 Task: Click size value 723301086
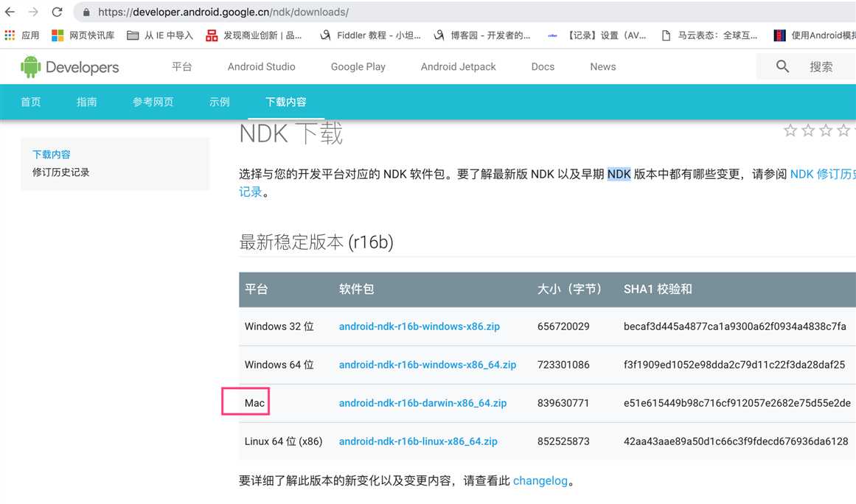point(563,364)
